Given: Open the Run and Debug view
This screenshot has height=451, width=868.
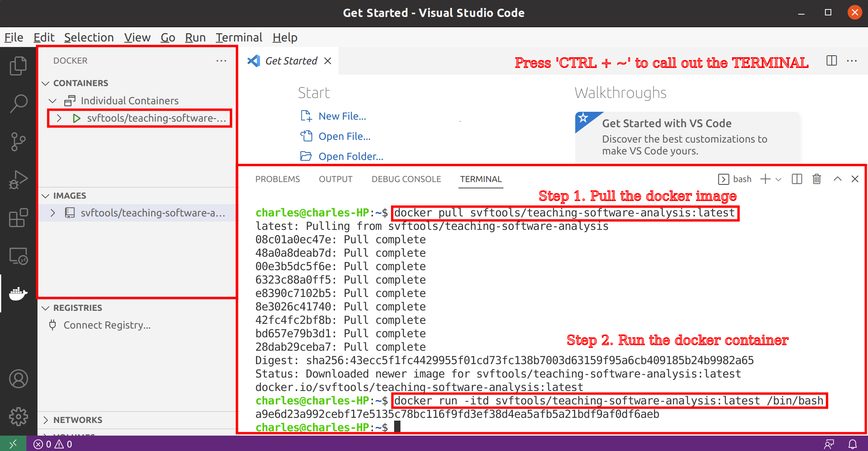Looking at the screenshot, I should click(18, 180).
